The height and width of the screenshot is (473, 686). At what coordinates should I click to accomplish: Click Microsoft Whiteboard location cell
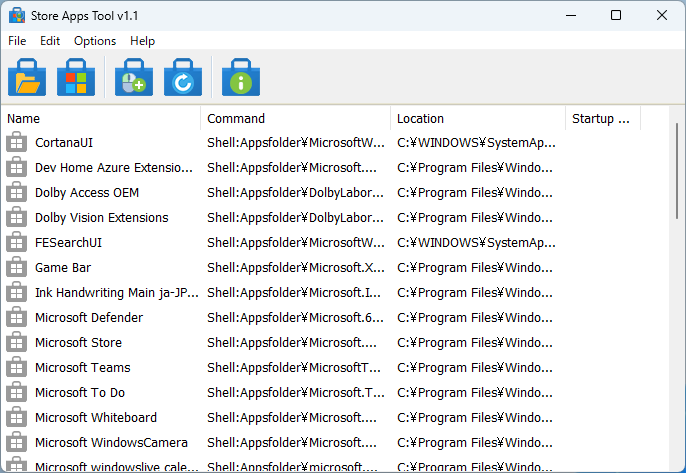(x=475, y=417)
